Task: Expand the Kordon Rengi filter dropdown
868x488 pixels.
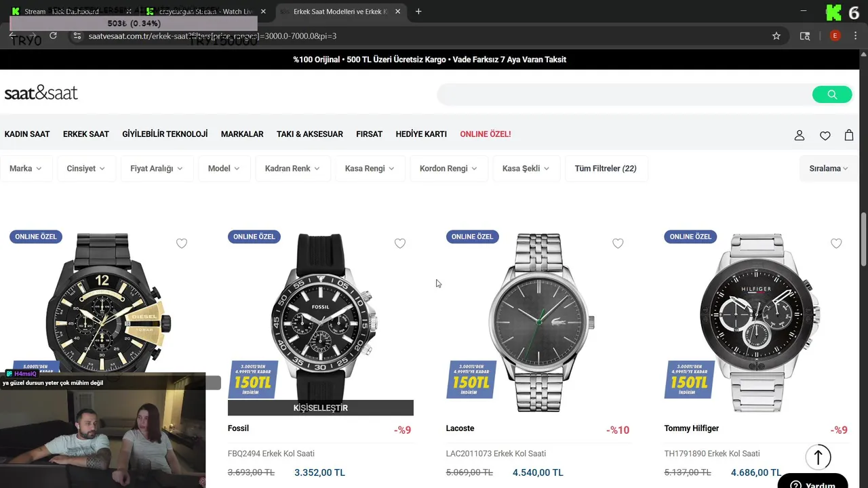Action: pos(448,168)
